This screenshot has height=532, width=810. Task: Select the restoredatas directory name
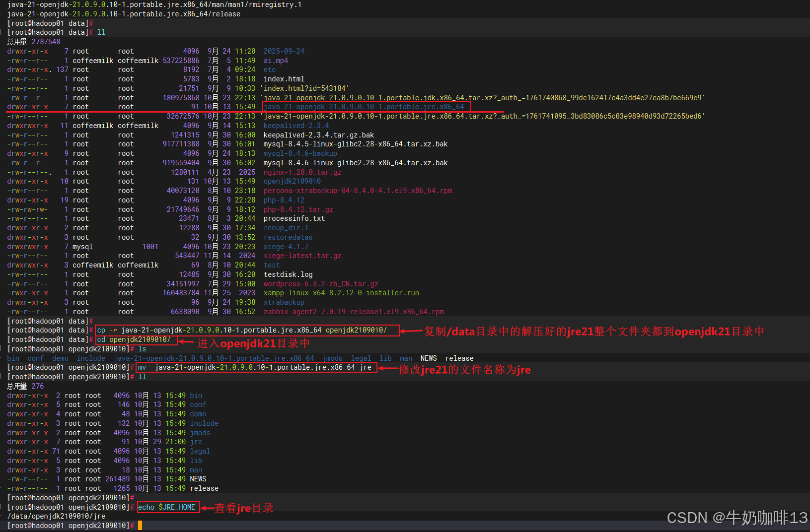pos(288,237)
